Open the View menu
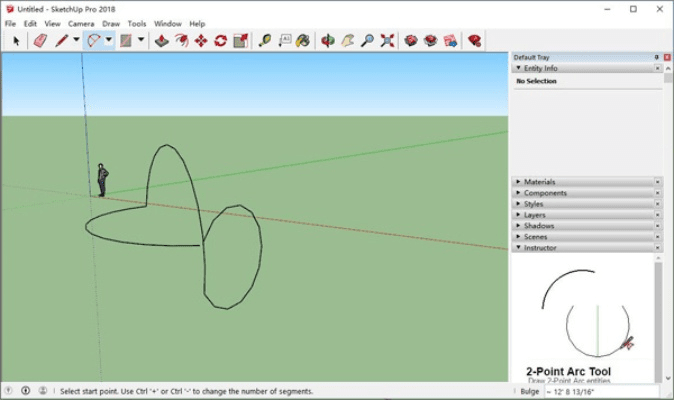 pos(52,24)
